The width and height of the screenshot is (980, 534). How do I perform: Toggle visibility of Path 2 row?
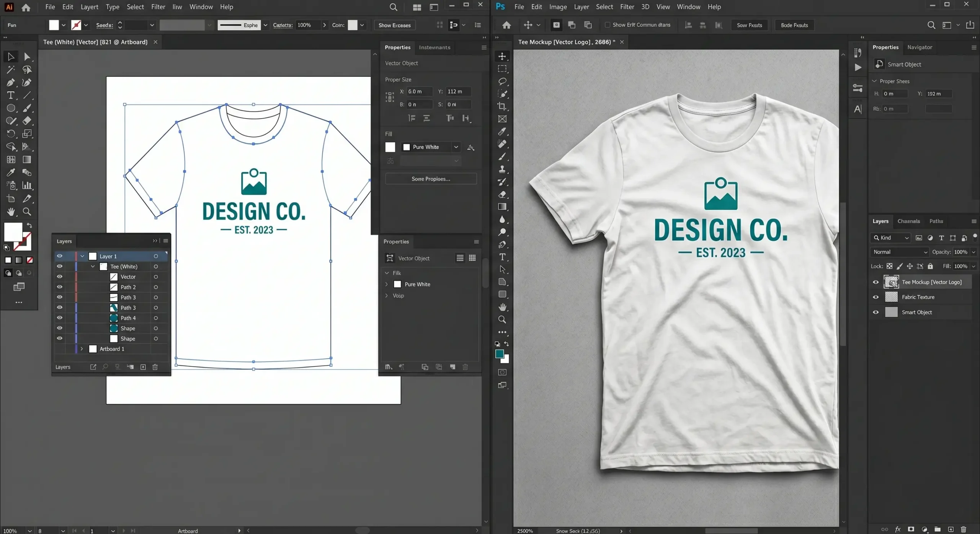60,287
